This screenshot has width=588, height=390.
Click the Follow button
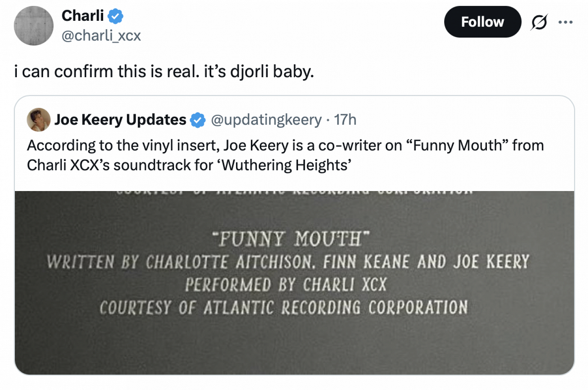pyautogui.click(x=482, y=22)
